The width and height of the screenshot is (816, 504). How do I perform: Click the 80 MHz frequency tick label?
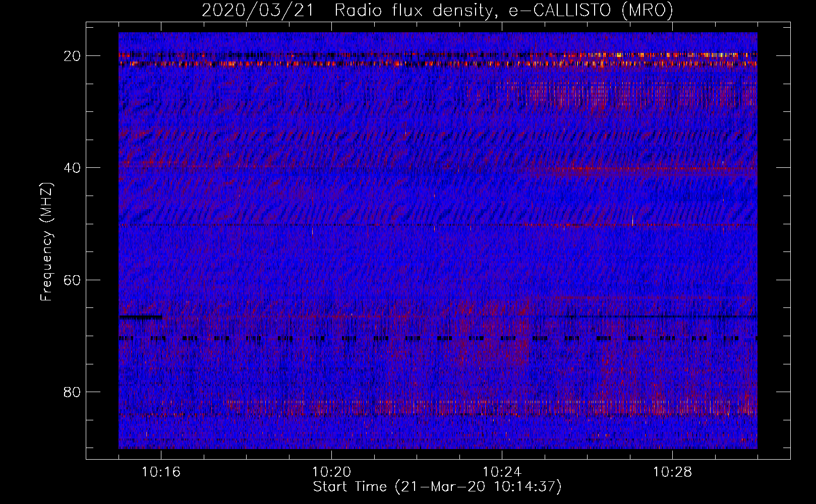coord(72,392)
